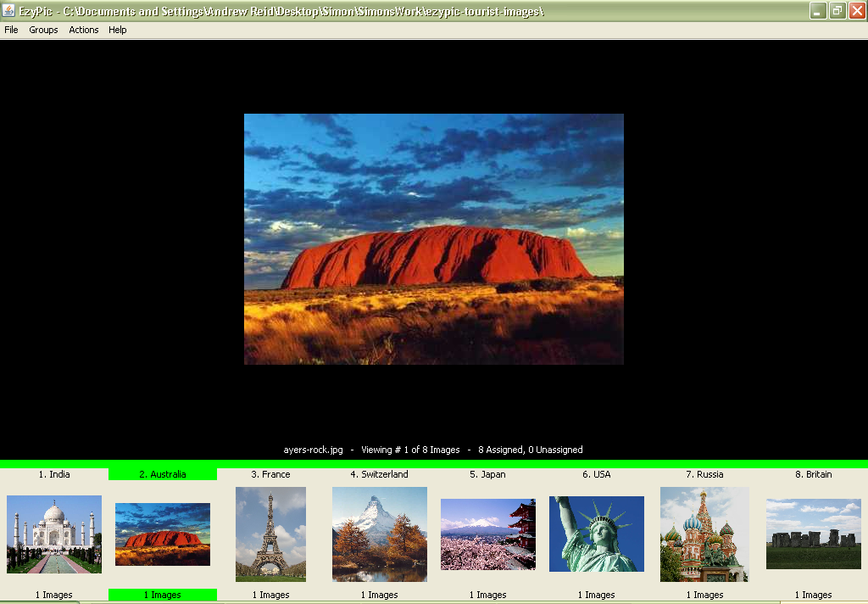Image resolution: width=868 pixels, height=604 pixels.
Task: Select the "5. Japan" group header
Action: pos(487,474)
